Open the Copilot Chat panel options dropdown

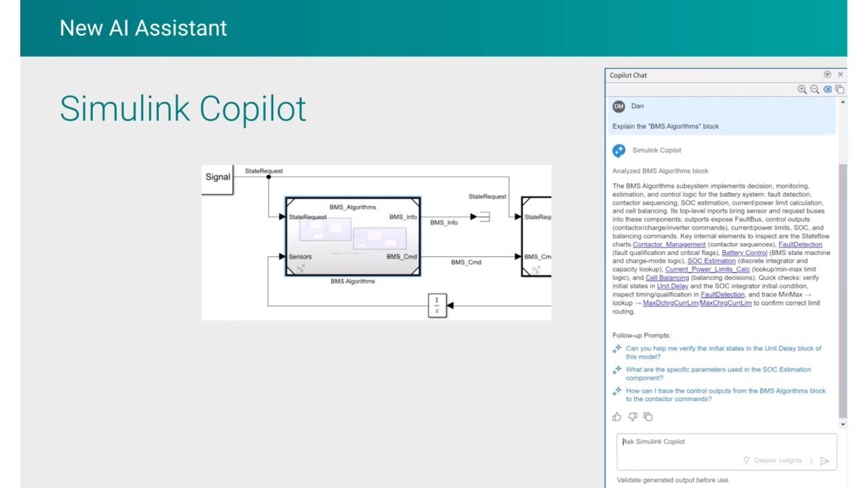827,75
